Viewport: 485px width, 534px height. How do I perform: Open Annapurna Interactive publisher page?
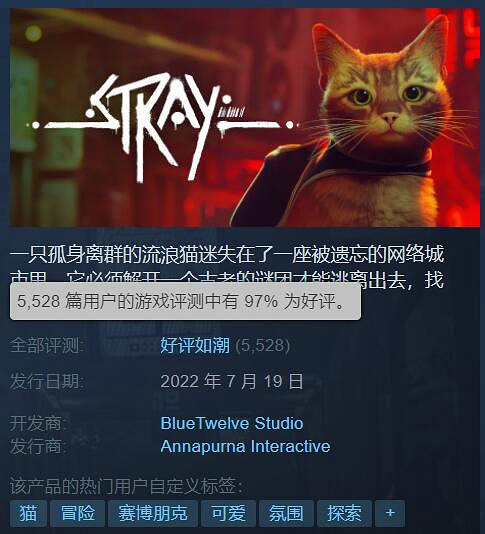tap(245, 446)
